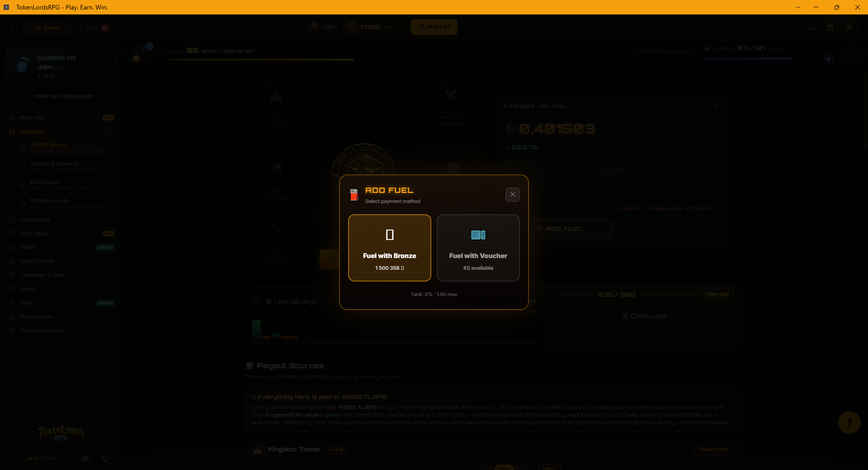Click the crossed swords slot icon
The width and height of the screenshot is (868, 470).
pos(451,95)
